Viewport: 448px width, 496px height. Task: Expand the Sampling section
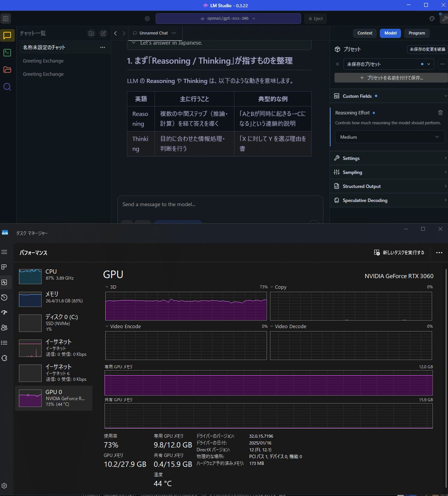coord(389,172)
